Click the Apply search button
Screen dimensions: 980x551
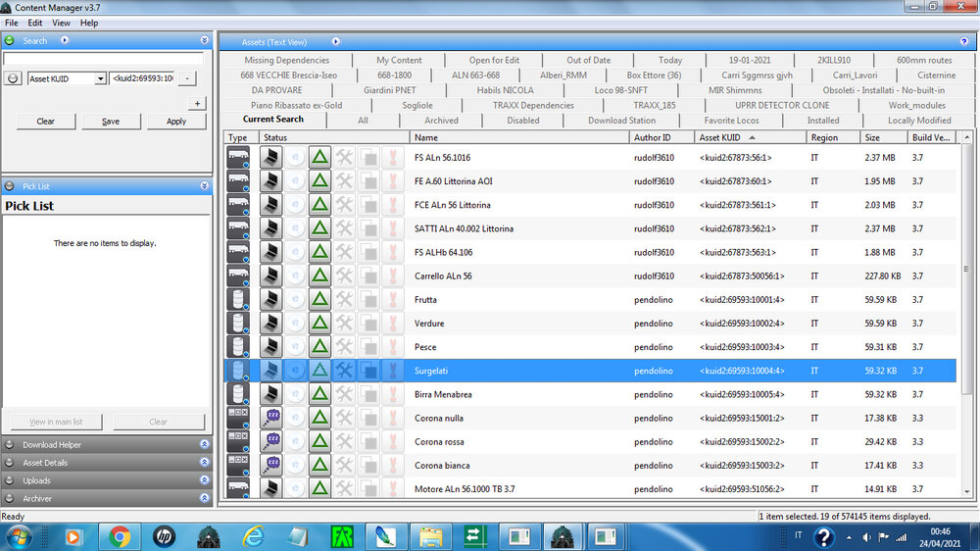pos(176,122)
